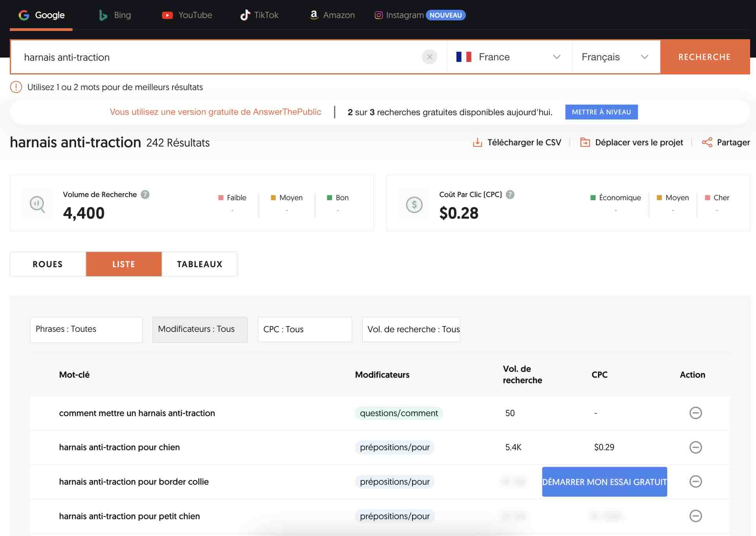Image resolution: width=756 pixels, height=536 pixels.
Task: Open the Français language dropdown
Action: 616,57
